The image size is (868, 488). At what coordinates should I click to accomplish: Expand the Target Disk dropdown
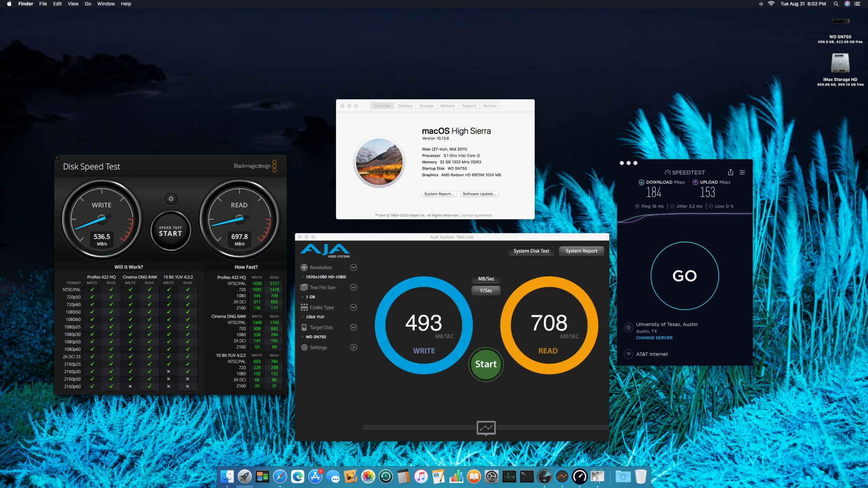click(353, 328)
